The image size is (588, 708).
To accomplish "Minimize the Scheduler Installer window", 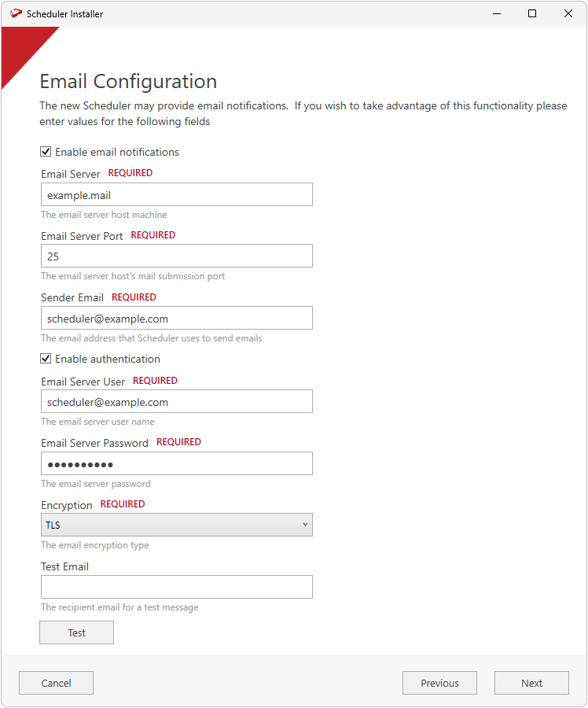I will 497,13.
